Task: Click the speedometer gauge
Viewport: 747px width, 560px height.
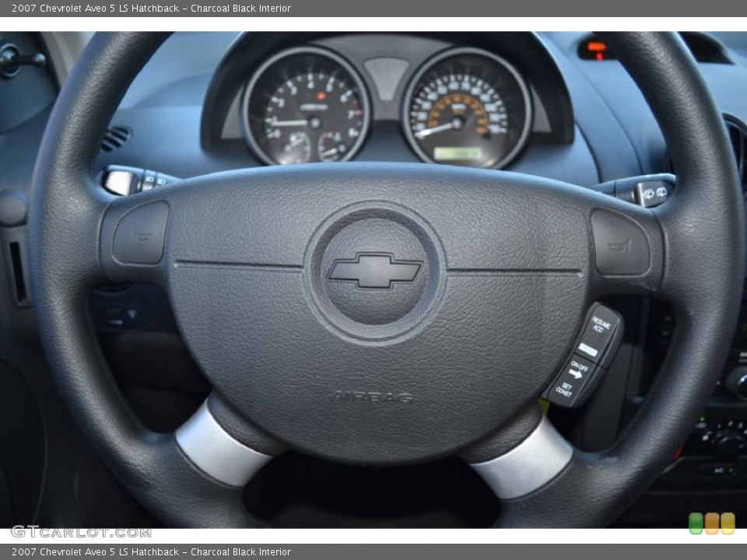Action: [x=467, y=109]
